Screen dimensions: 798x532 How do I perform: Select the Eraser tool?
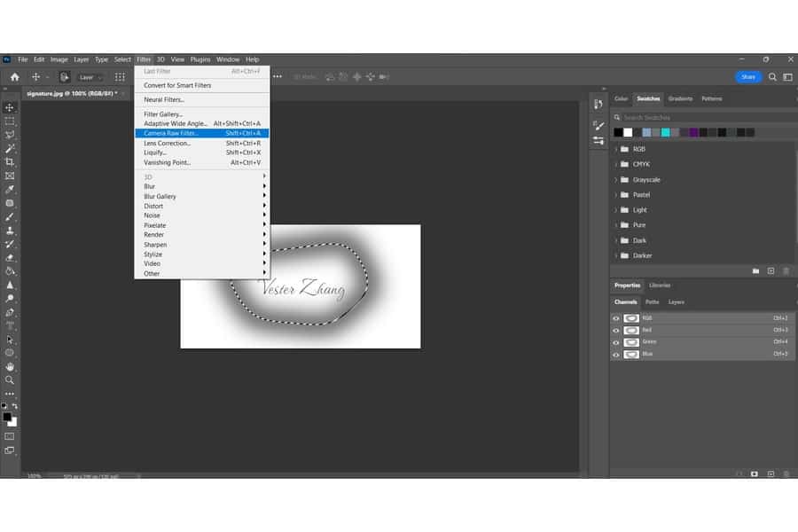pyautogui.click(x=10, y=258)
